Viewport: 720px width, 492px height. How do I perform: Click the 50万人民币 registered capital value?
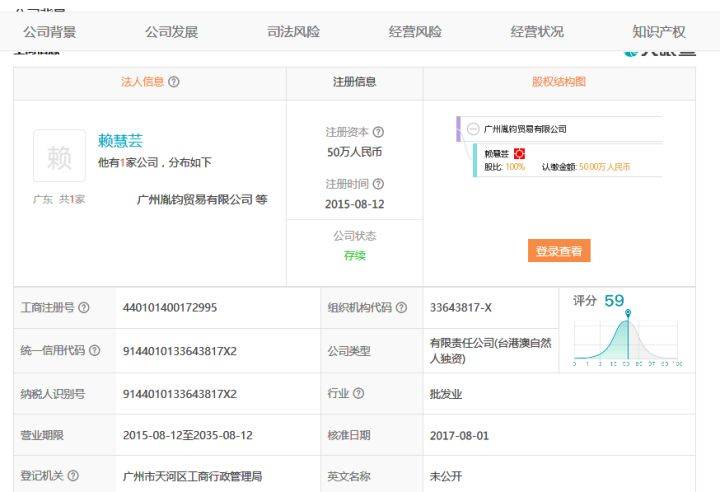tap(354, 152)
